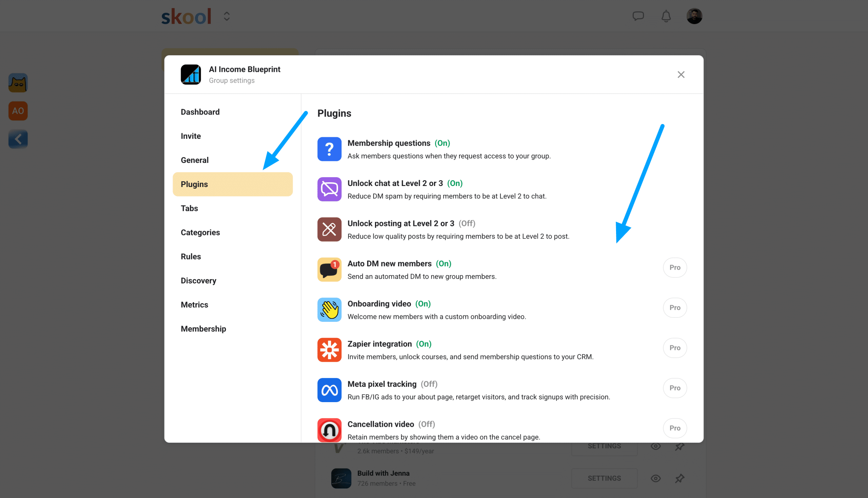Go to the Dashboard settings tab
868x498 pixels.
pyautogui.click(x=200, y=112)
